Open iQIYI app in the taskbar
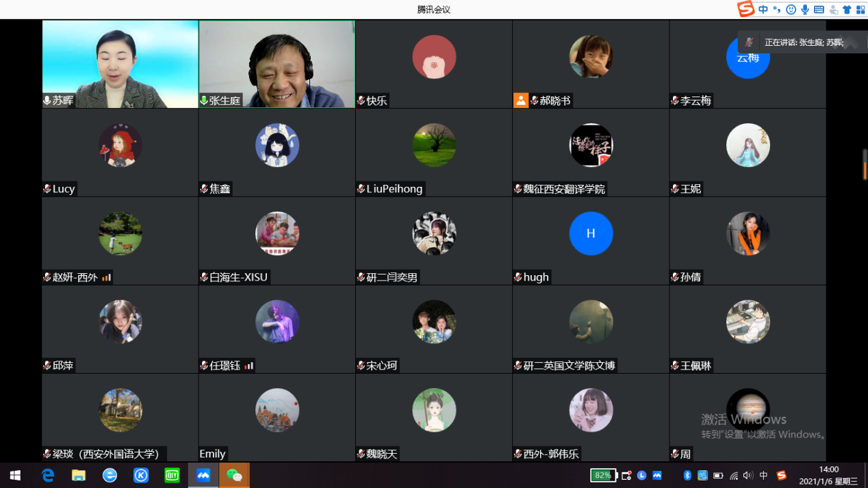 click(172, 475)
